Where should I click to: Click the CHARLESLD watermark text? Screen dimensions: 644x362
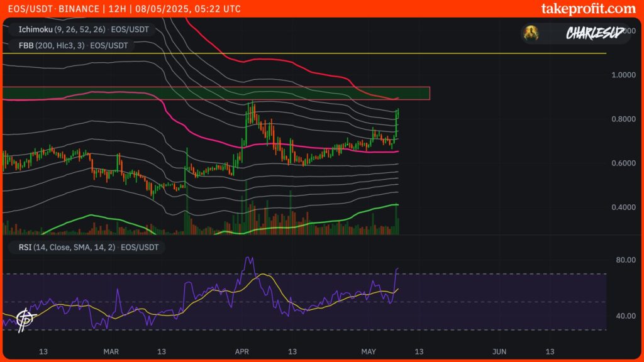coord(594,31)
